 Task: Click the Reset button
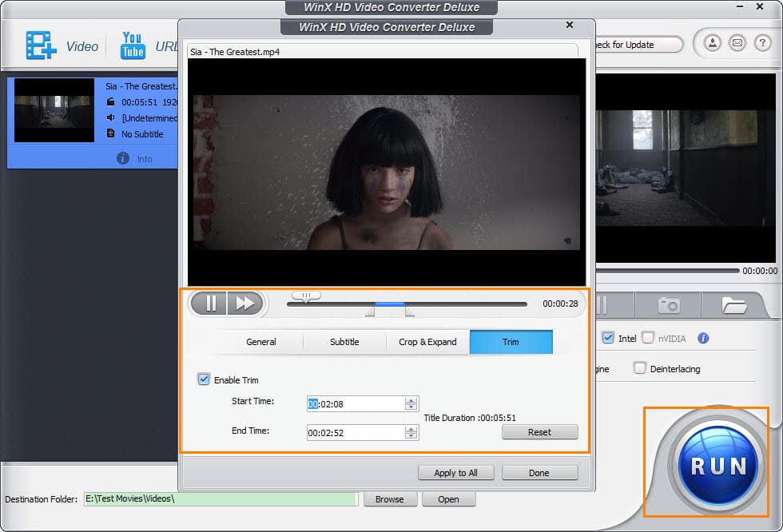540,432
